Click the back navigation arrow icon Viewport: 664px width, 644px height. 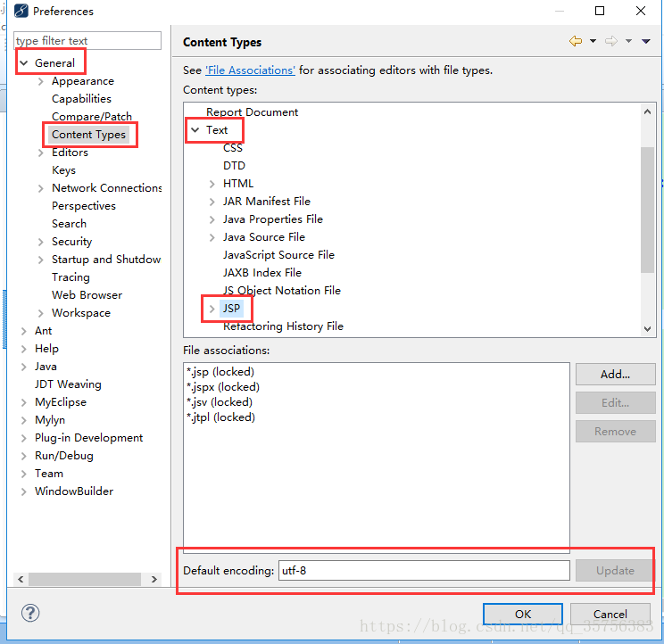coord(576,41)
